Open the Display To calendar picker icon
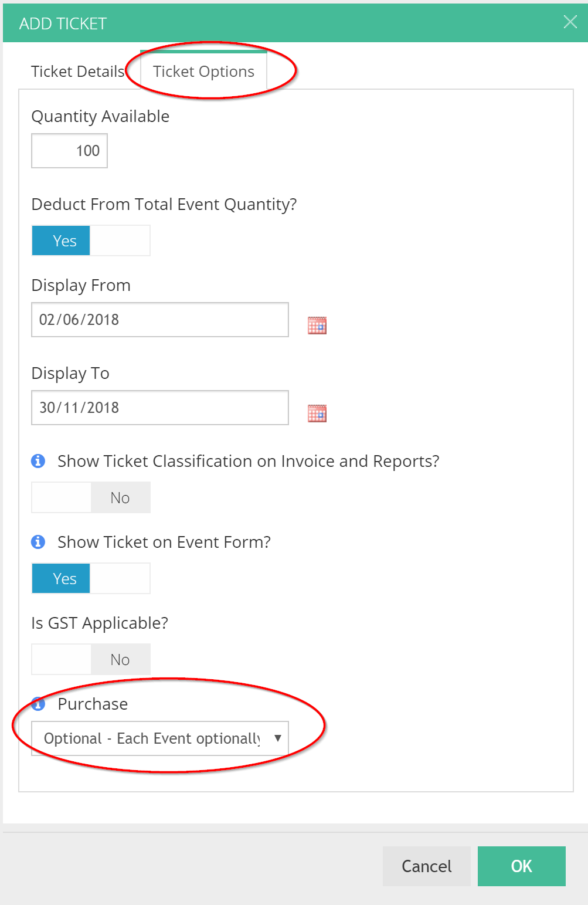Screen dimensions: 588x905 (317, 413)
